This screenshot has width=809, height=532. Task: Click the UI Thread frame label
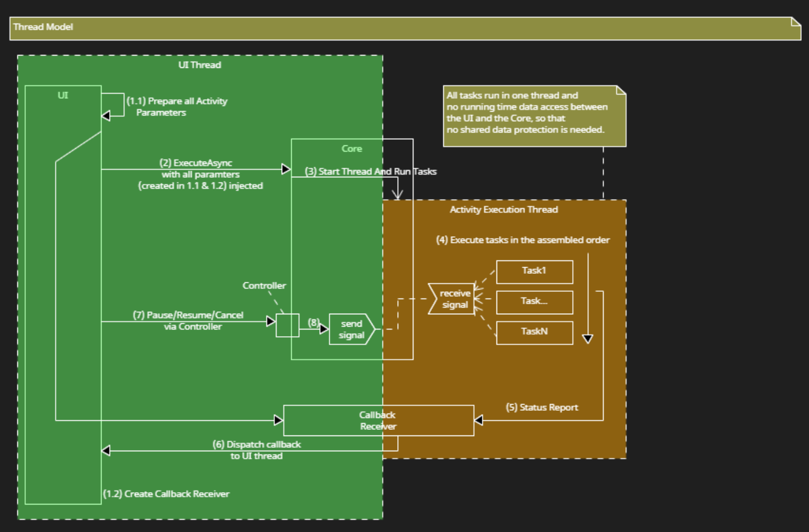[200, 65]
